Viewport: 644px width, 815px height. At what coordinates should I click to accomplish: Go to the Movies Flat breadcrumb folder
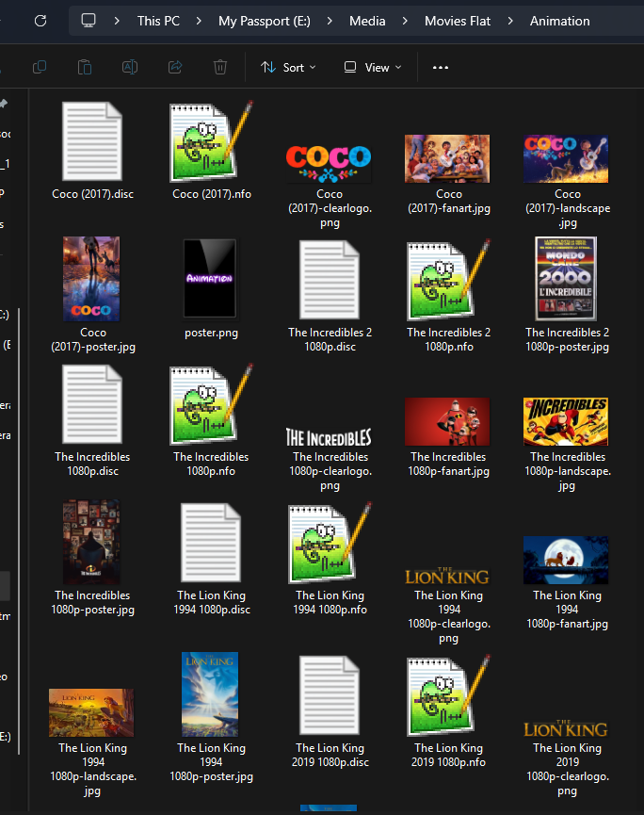(458, 21)
